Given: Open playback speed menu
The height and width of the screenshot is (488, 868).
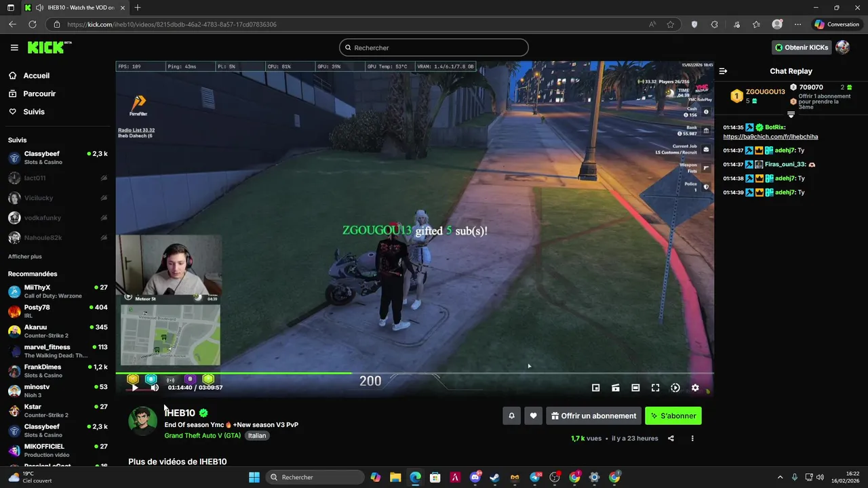Looking at the screenshot, I should (675, 388).
